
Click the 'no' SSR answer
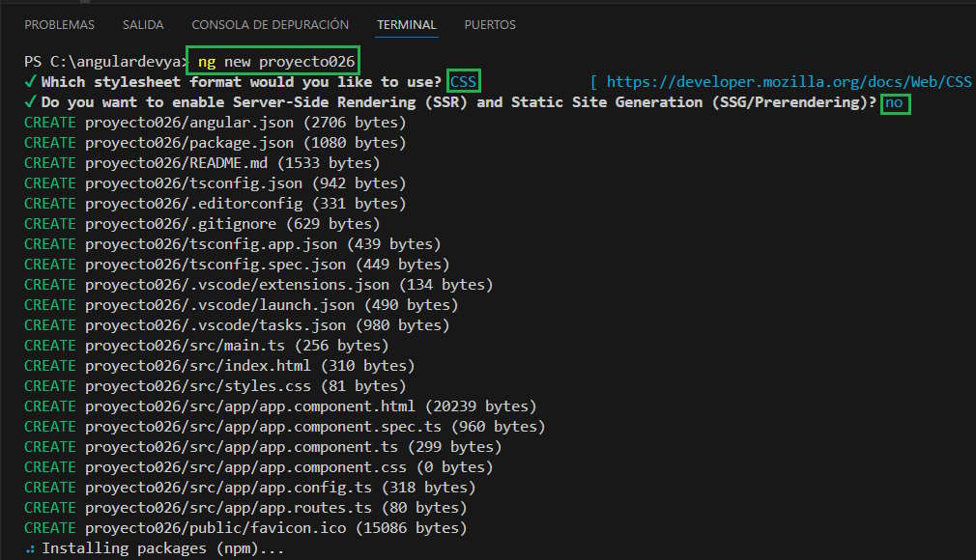pyautogui.click(x=894, y=102)
